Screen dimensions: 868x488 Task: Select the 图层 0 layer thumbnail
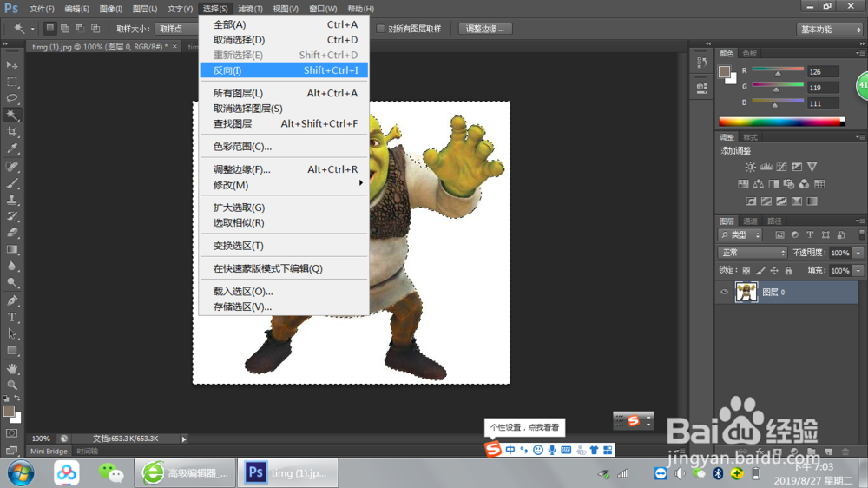pos(746,292)
